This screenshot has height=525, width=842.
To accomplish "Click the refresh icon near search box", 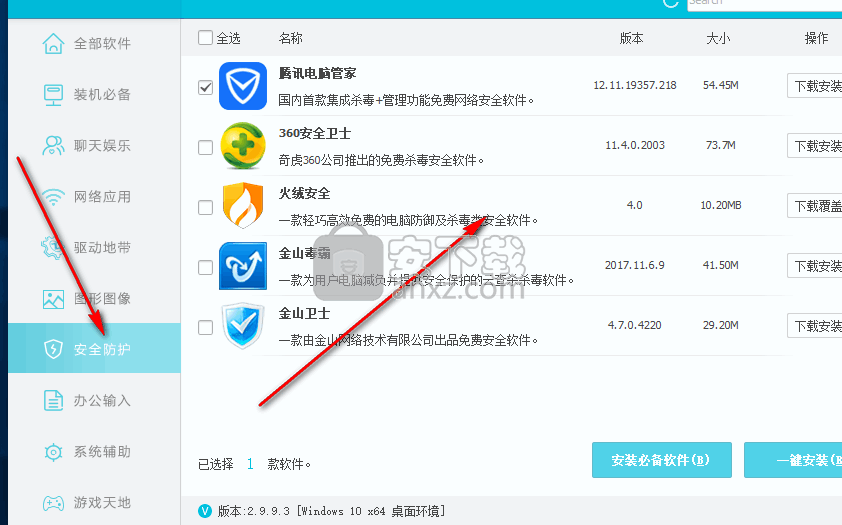I will [x=671, y=3].
